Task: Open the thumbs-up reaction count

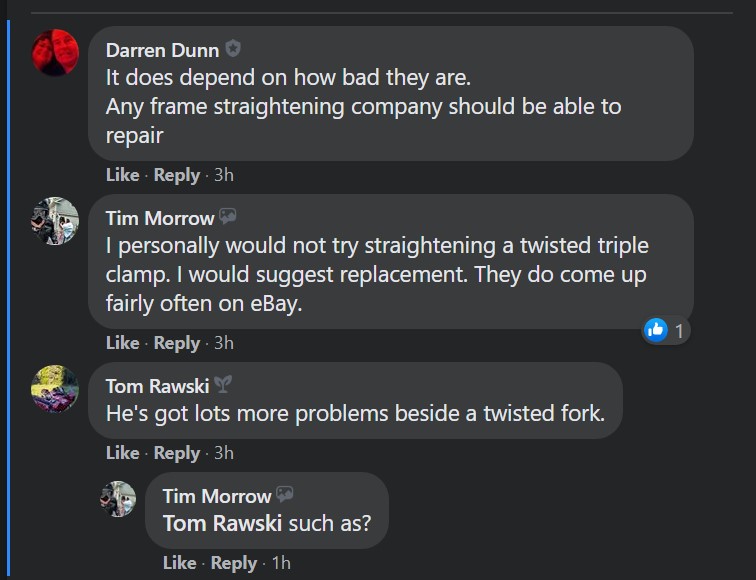Action: click(666, 331)
